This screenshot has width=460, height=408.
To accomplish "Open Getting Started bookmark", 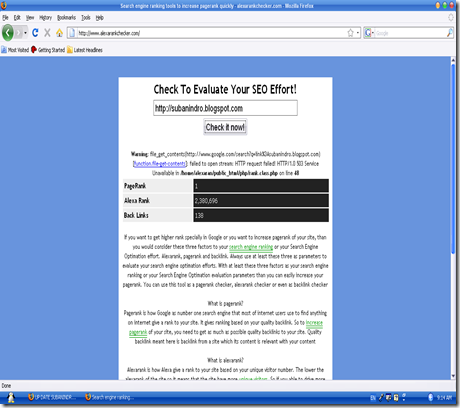I will pyautogui.click(x=48, y=50).
